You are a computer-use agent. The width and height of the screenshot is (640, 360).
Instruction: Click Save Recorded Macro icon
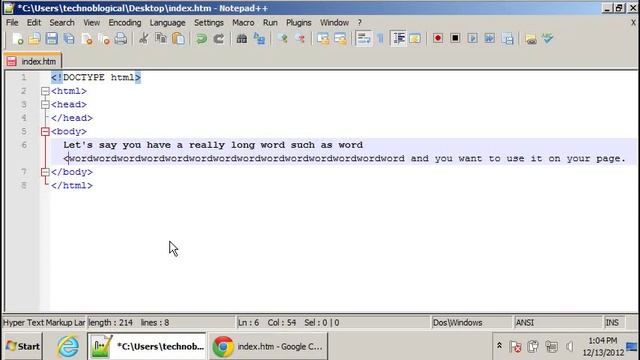tap(507, 39)
